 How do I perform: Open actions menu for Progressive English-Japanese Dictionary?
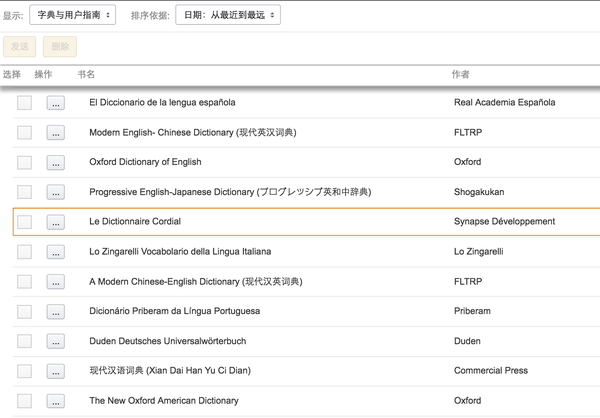pos(55,192)
